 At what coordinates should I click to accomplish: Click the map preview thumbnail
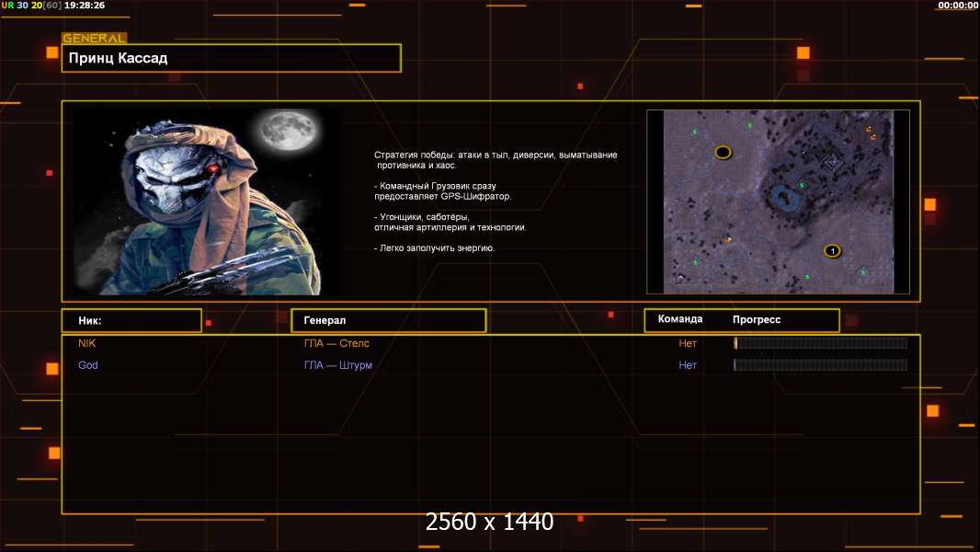click(778, 201)
